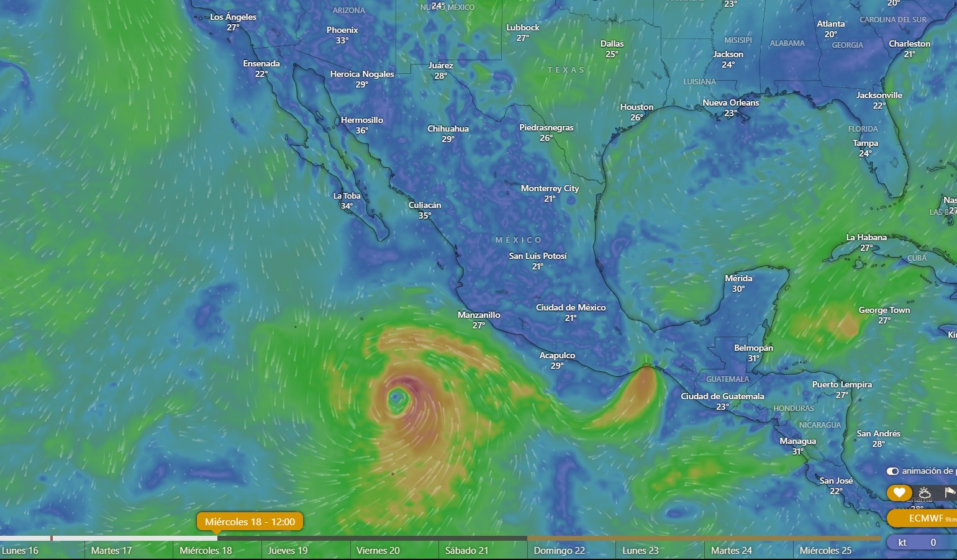
Task: Select Lunes 23 on the timeline
Action: [x=640, y=550]
